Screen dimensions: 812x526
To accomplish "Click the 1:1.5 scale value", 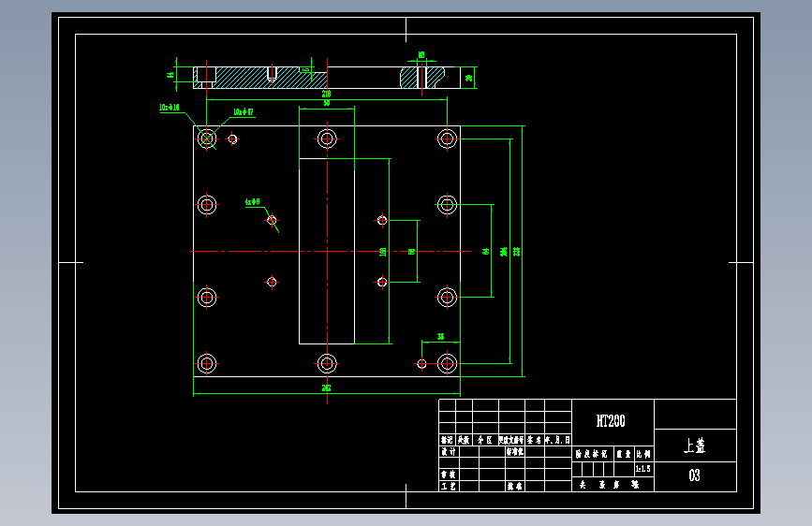I will click(642, 469).
